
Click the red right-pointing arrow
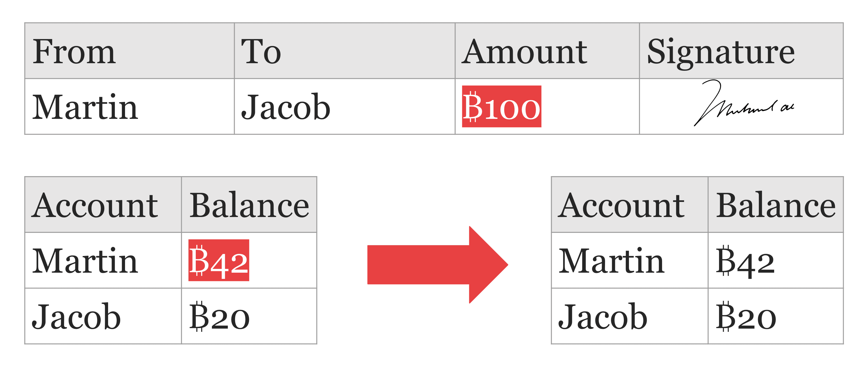(x=437, y=265)
